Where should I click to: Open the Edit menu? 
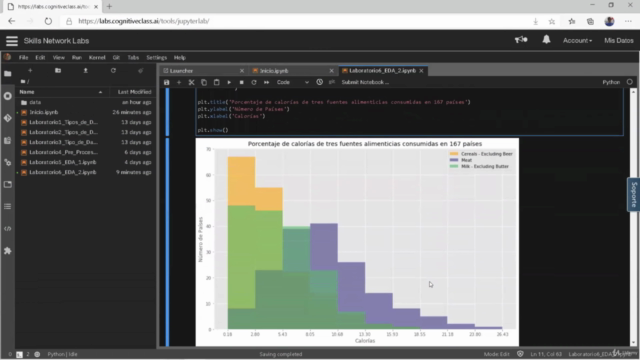pyautogui.click(x=40, y=58)
